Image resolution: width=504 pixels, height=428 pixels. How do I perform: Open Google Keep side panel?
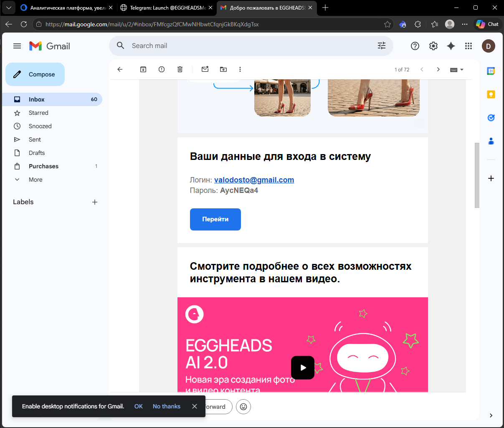(491, 94)
